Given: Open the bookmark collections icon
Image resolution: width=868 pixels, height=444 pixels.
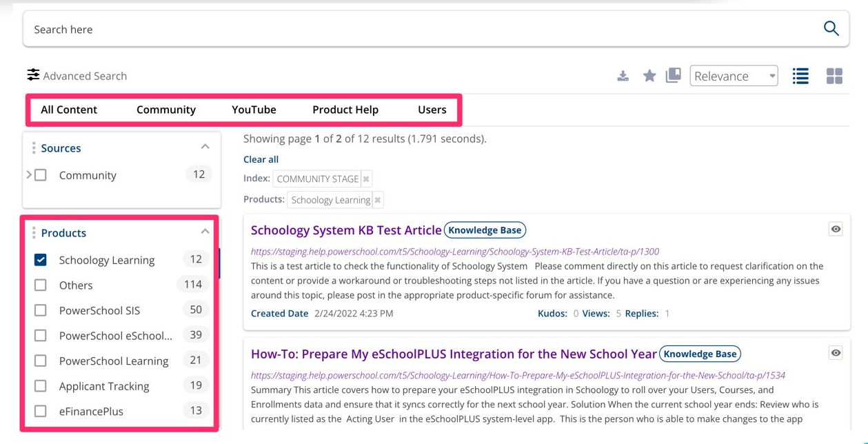Looking at the screenshot, I should coord(673,76).
